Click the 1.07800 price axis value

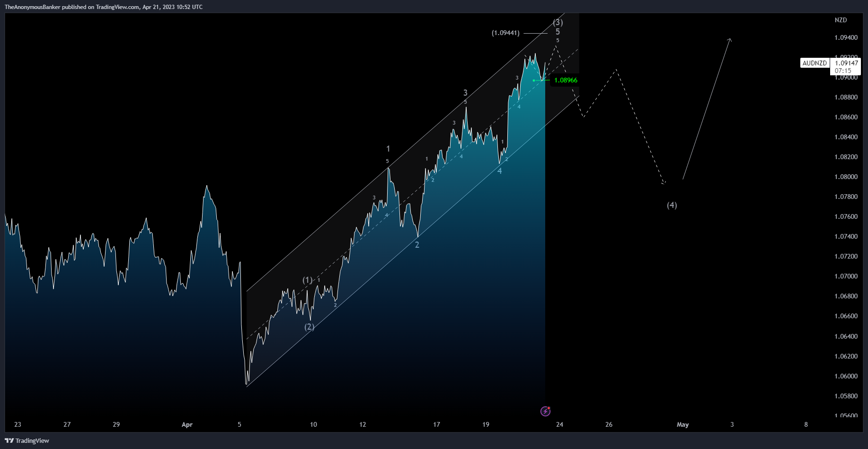pos(846,197)
